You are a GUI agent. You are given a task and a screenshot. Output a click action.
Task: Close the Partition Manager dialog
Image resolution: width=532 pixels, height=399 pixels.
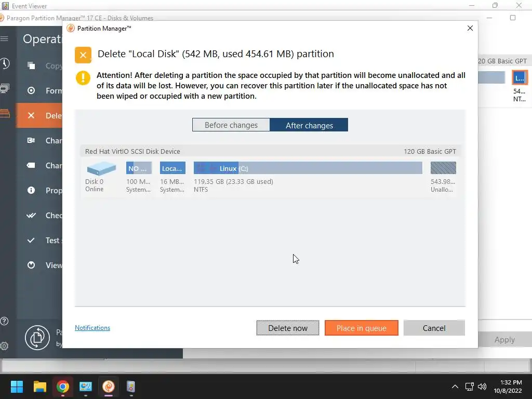pyautogui.click(x=470, y=28)
